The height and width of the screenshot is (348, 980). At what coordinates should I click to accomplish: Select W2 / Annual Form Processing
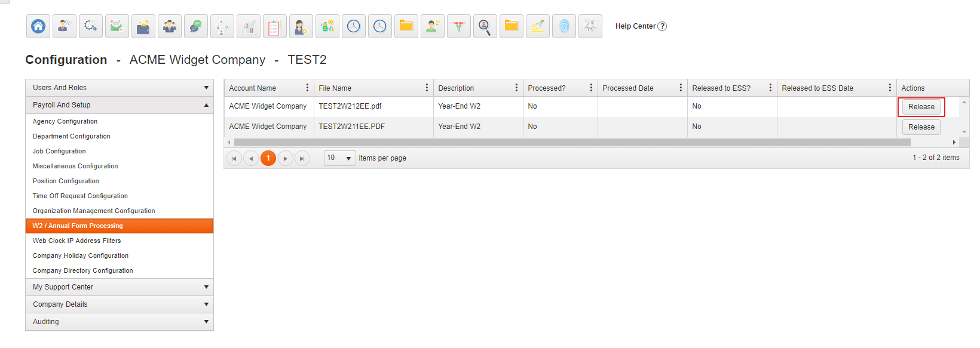[x=120, y=226]
